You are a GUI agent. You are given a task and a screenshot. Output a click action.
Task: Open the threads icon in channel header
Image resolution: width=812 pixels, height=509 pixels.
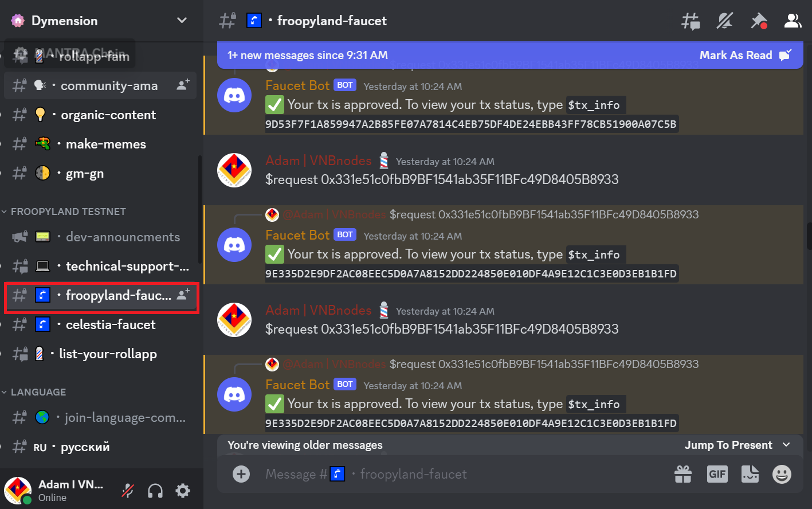(690, 20)
